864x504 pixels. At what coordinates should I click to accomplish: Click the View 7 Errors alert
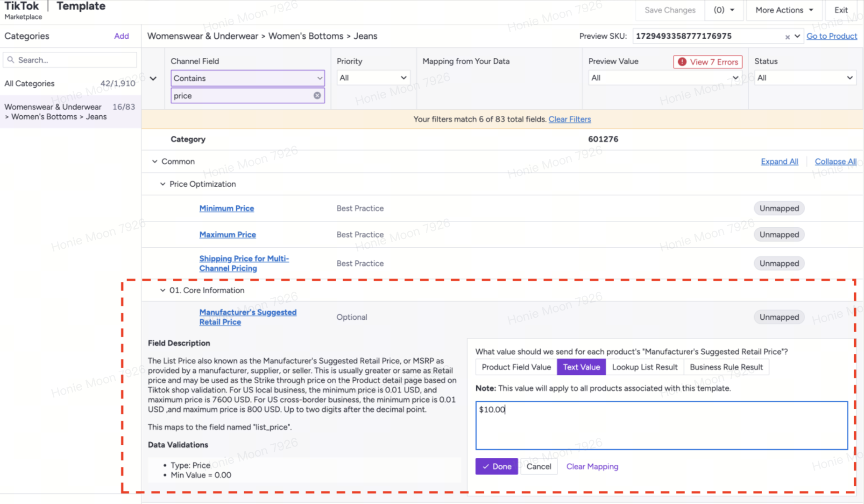pos(708,62)
